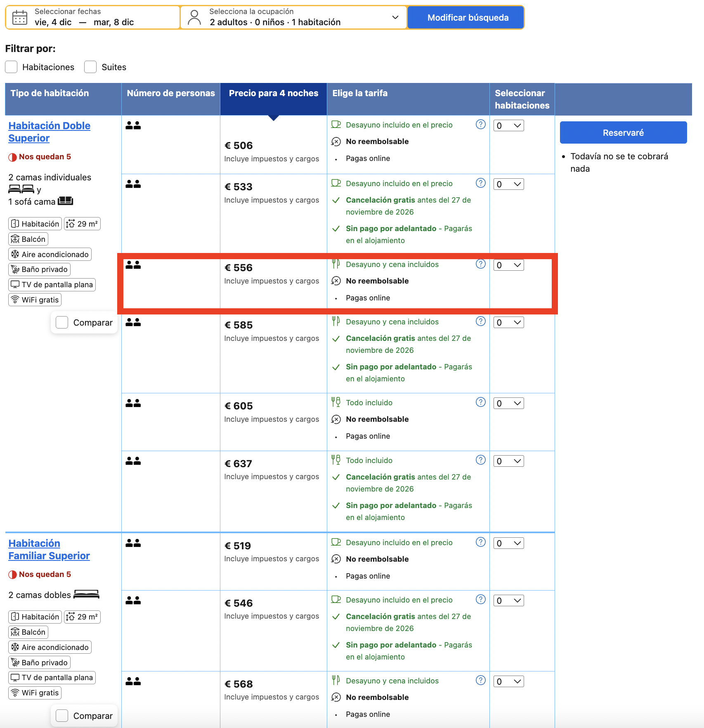Open help icon for the €506 rate
This screenshot has width=704, height=728.
480,124
